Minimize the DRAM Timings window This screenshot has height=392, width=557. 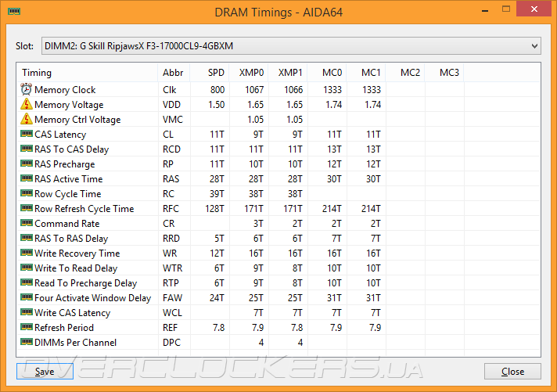coord(485,10)
